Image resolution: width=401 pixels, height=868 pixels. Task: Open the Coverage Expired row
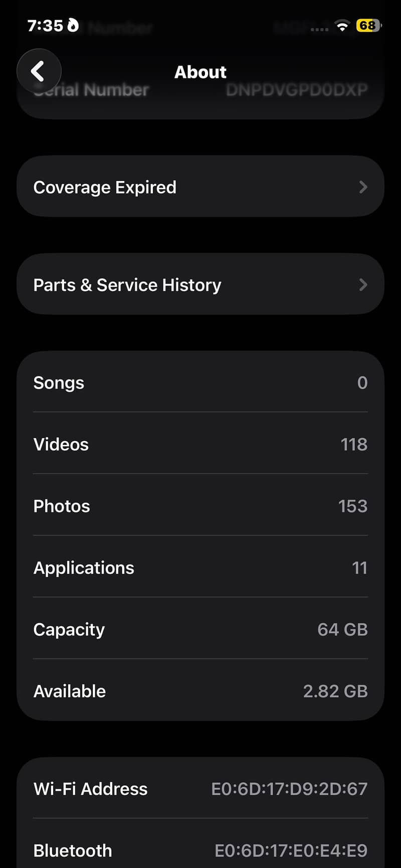tap(200, 187)
